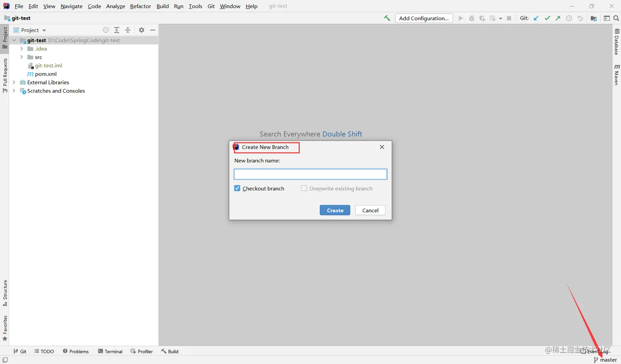Switch to the Terminal tool tab

point(110,351)
